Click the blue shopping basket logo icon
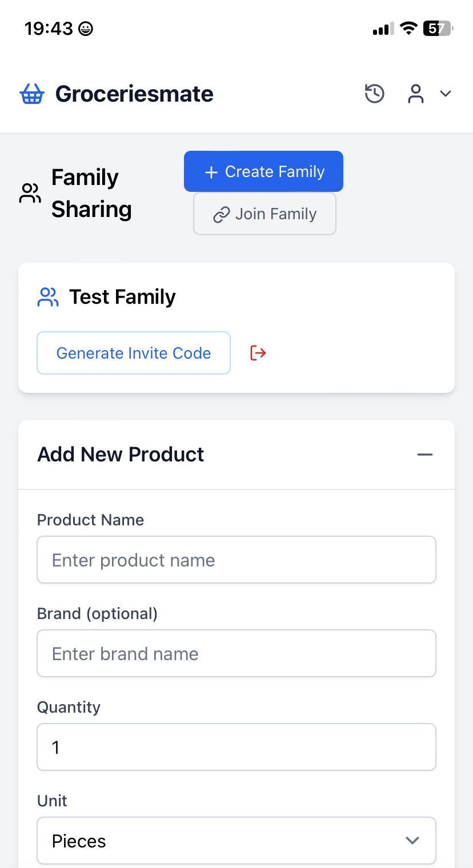Screen dimensions: 473x868 [x=32, y=94]
